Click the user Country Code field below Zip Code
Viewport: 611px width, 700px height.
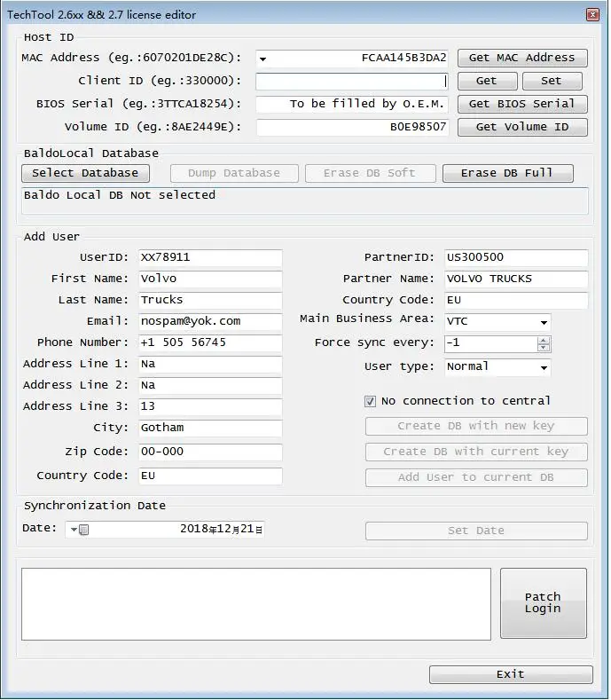(210, 476)
